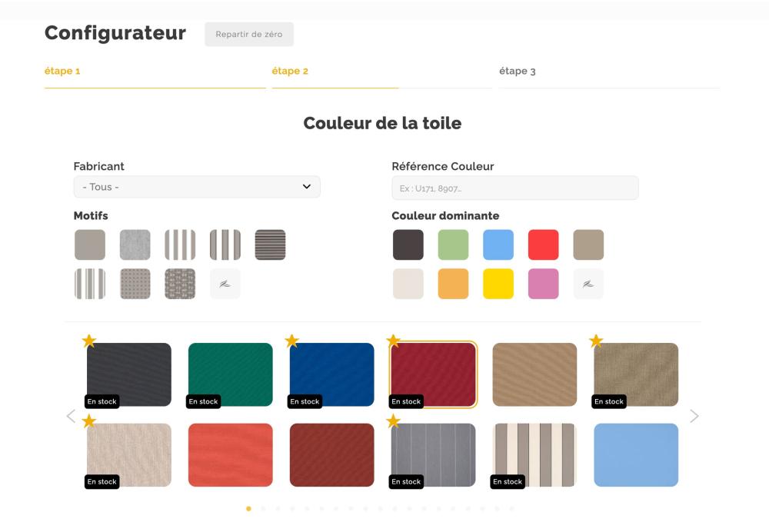Select the plain fabric motif filter
The height and width of the screenshot is (532, 769).
[x=89, y=244]
